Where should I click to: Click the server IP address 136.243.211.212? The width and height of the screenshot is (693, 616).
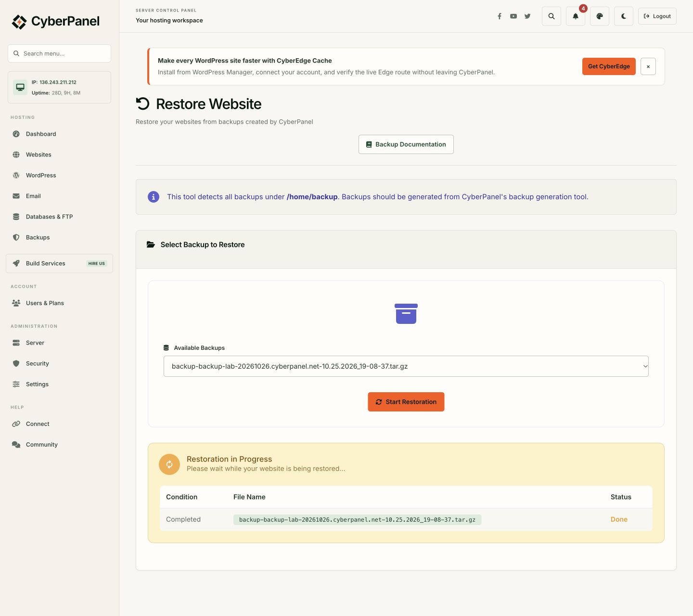(x=58, y=82)
